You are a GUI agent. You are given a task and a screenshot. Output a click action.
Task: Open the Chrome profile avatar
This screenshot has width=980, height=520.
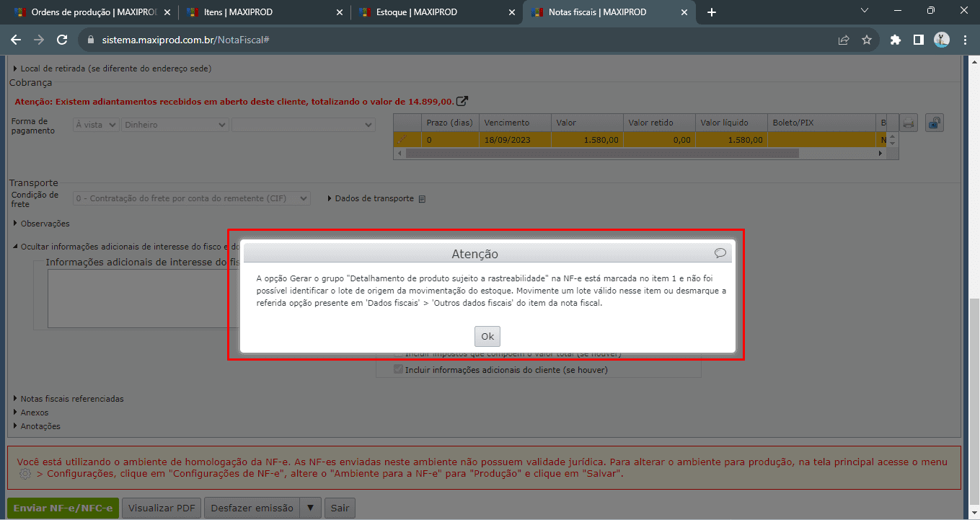(942, 40)
